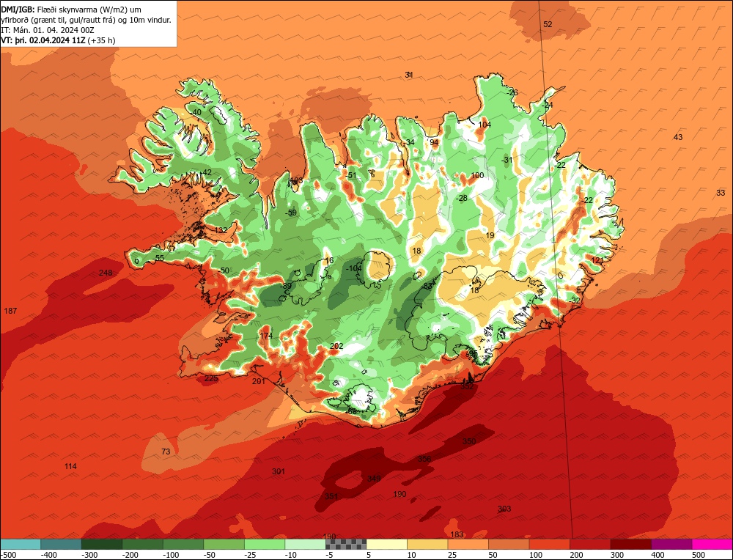Select the light teal legend swatch between -500 and -400
This screenshot has width=733, height=560.
pyautogui.click(x=20, y=544)
